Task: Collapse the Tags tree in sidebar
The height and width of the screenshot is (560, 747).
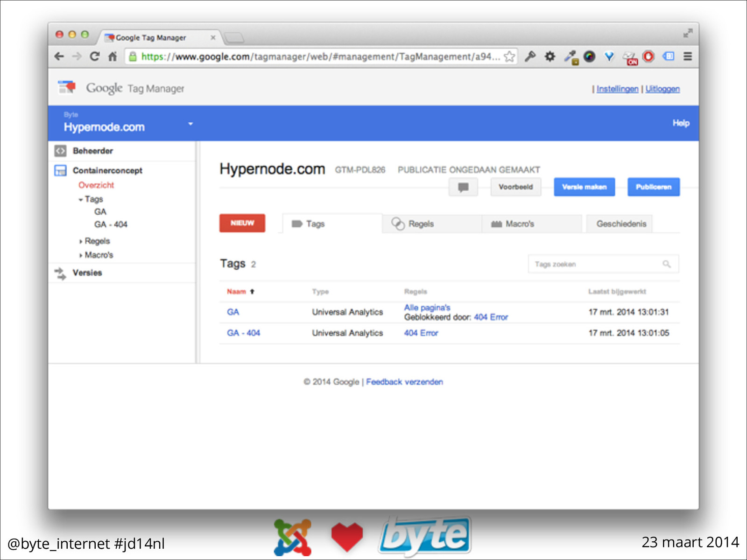Action: point(81,200)
